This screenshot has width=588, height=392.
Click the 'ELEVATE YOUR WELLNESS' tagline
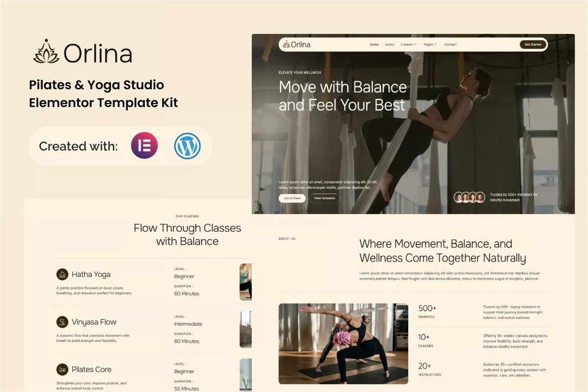pos(300,73)
